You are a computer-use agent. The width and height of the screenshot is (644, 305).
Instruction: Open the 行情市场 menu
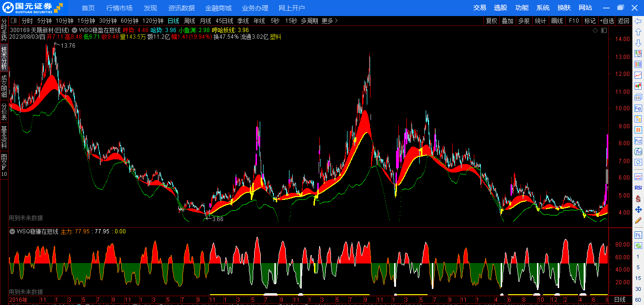119,8
